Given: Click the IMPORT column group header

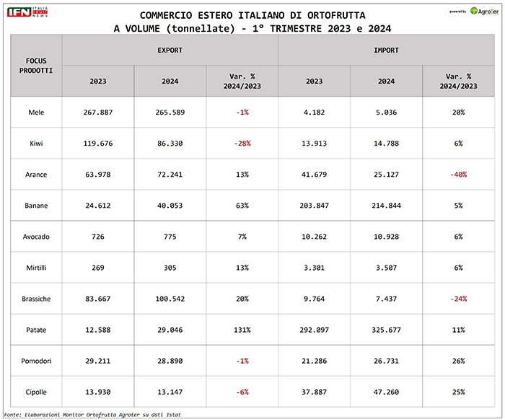Looking at the screenshot, I should [386, 51].
